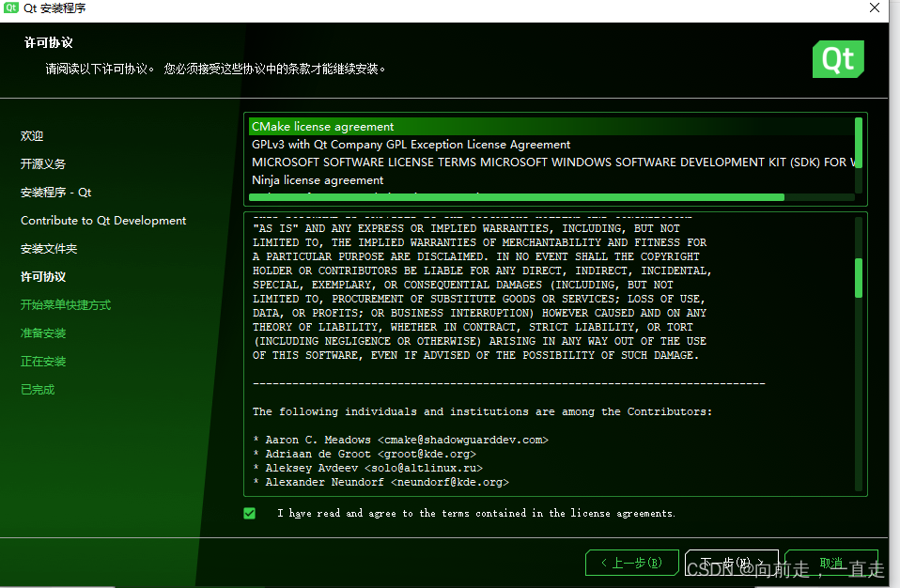Viewport: 900px width, 588px height.
Task: Click the Aaron C. Meadows contributor line
Action: pos(400,440)
